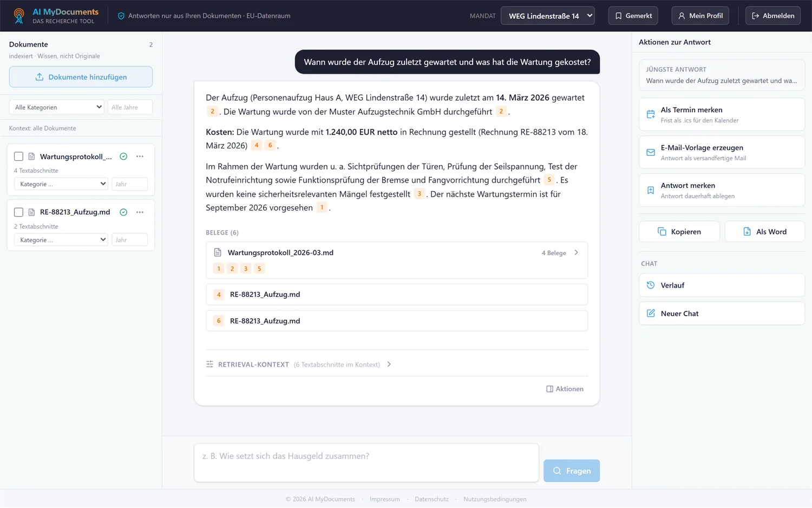
Task: Click green indexed checkmark on Wartungsprotokoll document
Action: (123, 157)
